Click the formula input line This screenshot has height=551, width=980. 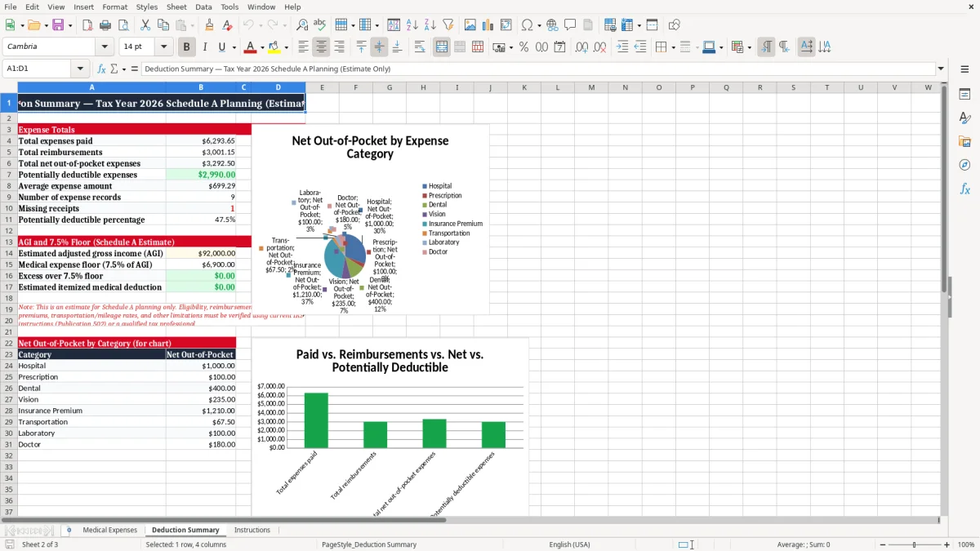pos(538,69)
